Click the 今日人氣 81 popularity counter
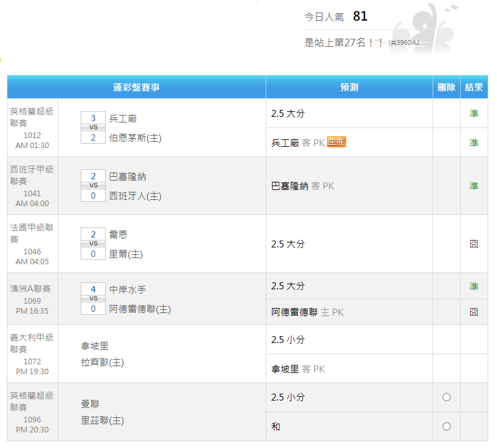Viewport: 497px width, 448px height. click(x=336, y=17)
